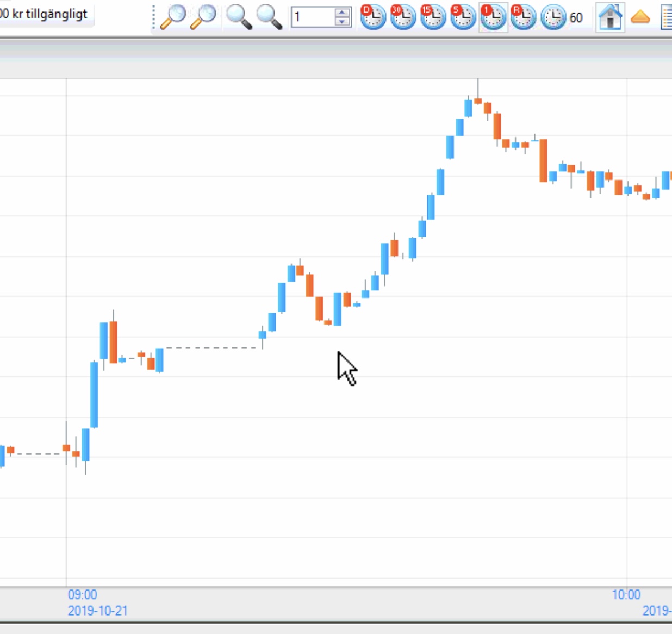Click the first black-handled magnifying glass
Screen dimensions: 672x634
239,17
